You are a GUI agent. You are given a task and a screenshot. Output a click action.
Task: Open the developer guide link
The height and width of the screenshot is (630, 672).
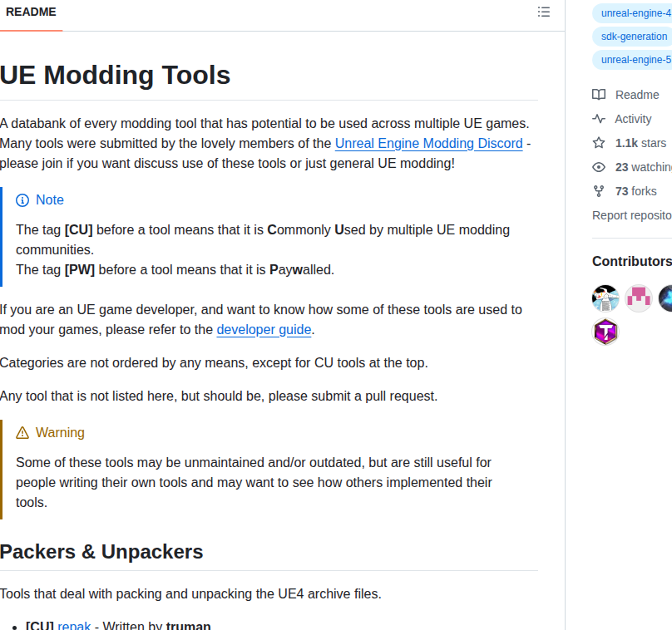click(x=264, y=329)
